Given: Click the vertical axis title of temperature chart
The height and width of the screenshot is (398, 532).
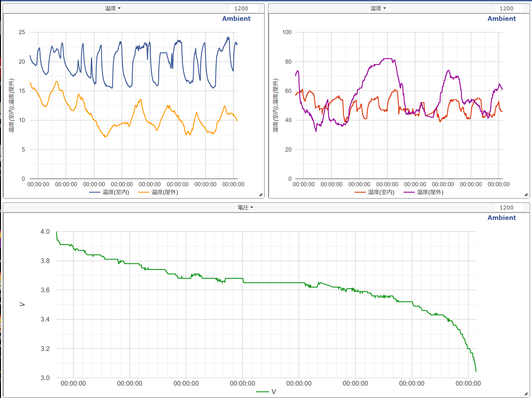Looking at the screenshot, I should (12, 105).
